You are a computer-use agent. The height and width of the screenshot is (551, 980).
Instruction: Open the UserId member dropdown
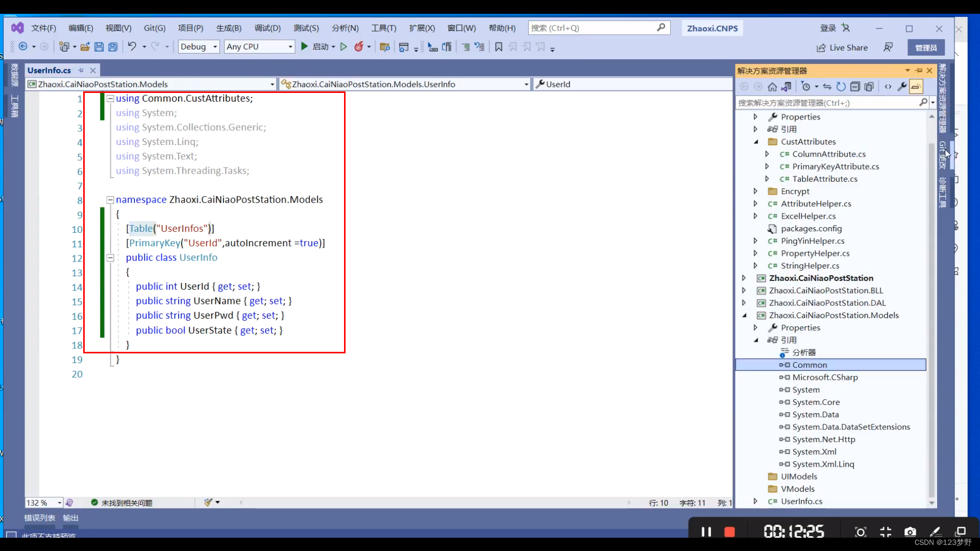(x=632, y=84)
